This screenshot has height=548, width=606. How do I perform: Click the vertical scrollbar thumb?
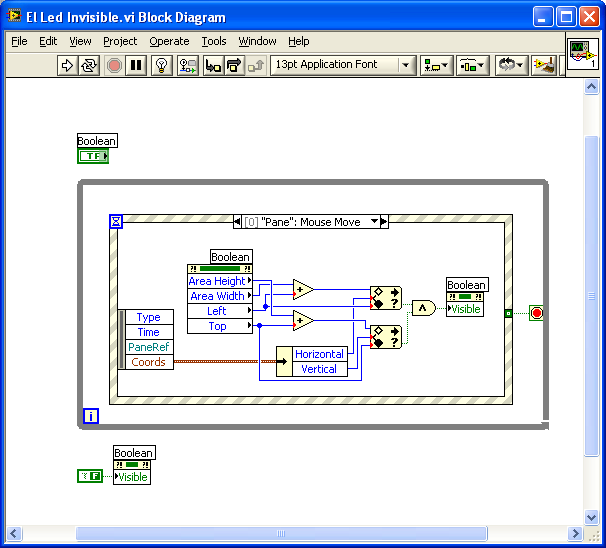(591, 296)
